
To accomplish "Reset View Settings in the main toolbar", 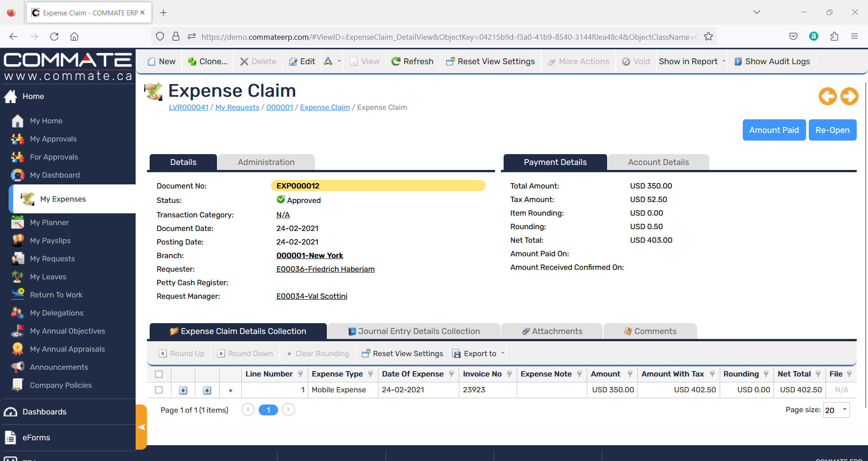I will click(x=490, y=61).
